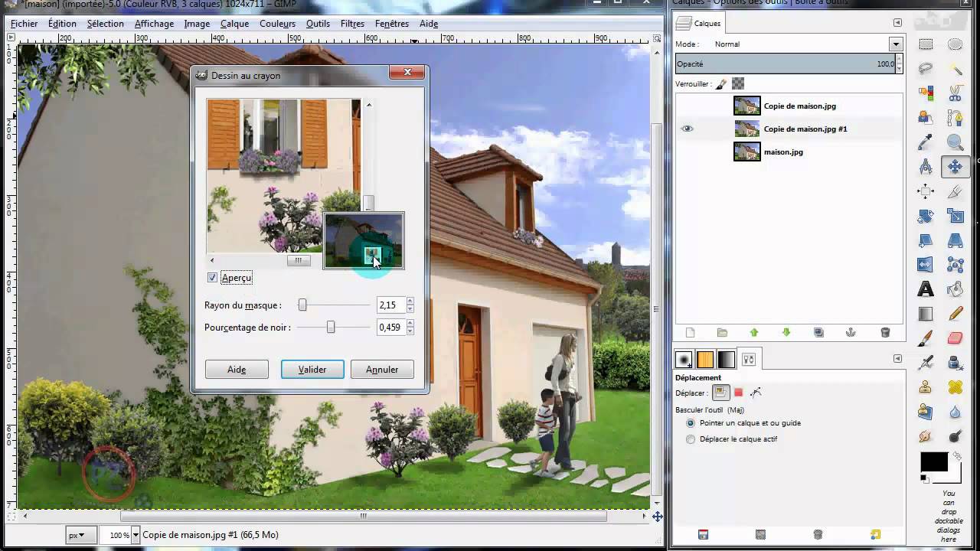This screenshot has height=551, width=980.
Task: Uncheck the Aperçu preview checkbox
Action: pos(212,277)
